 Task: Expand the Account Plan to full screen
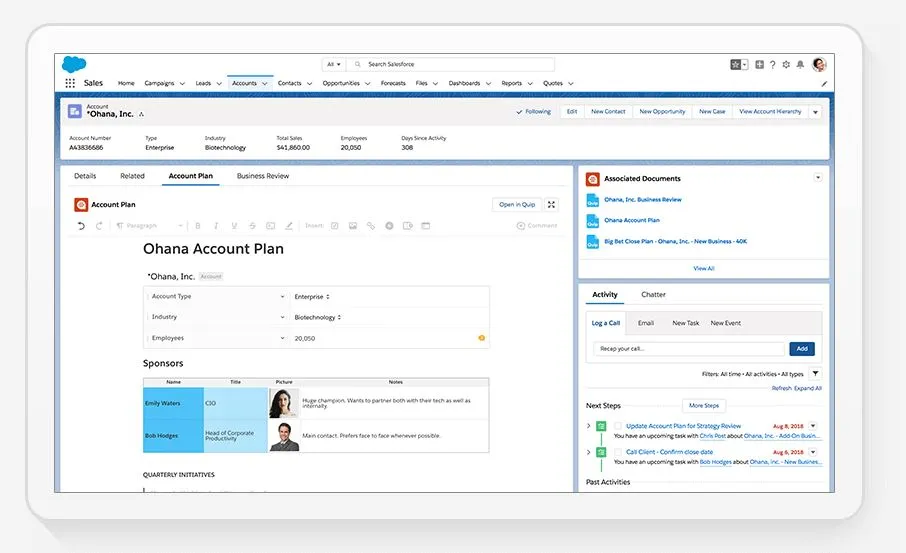(x=551, y=205)
